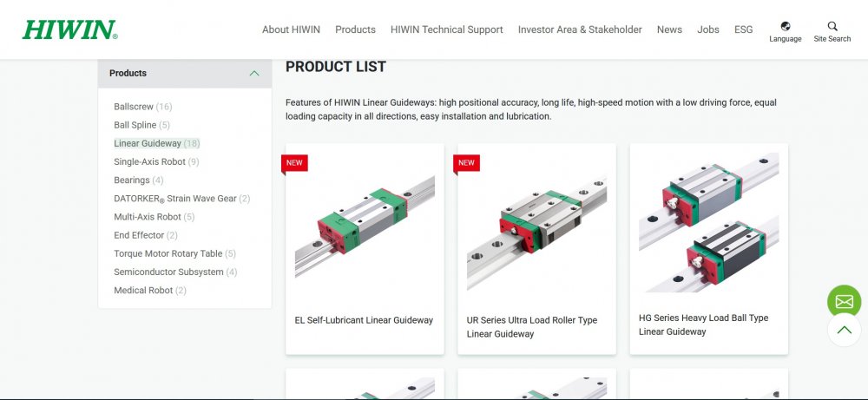The image size is (868, 400).
Task: Open HIWIN Technical Support menu
Action: pyautogui.click(x=446, y=30)
